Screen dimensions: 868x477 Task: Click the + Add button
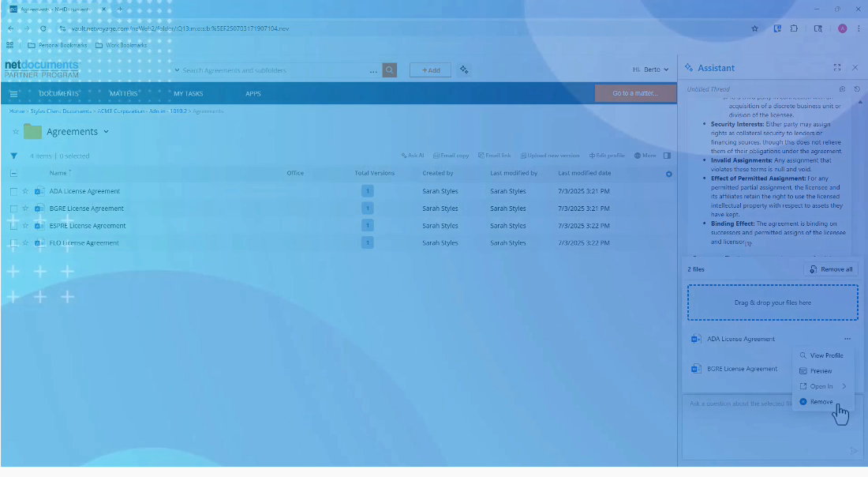click(430, 69)
